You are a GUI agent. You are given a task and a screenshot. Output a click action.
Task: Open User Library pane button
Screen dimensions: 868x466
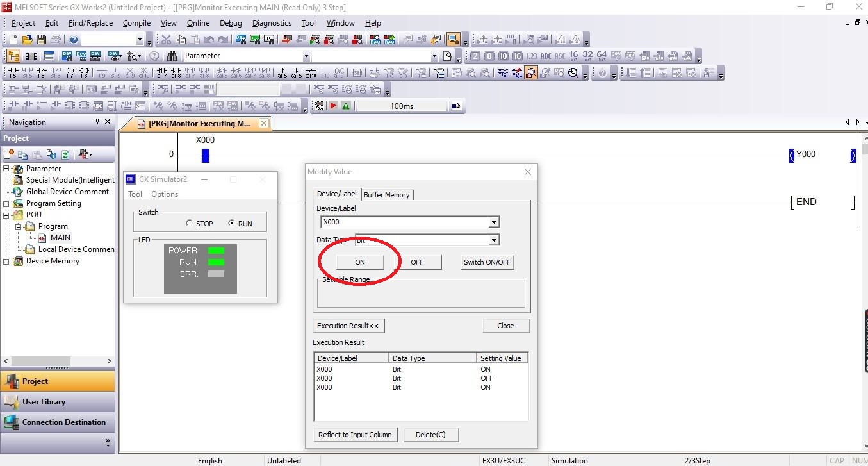click(x=58, y=402)
